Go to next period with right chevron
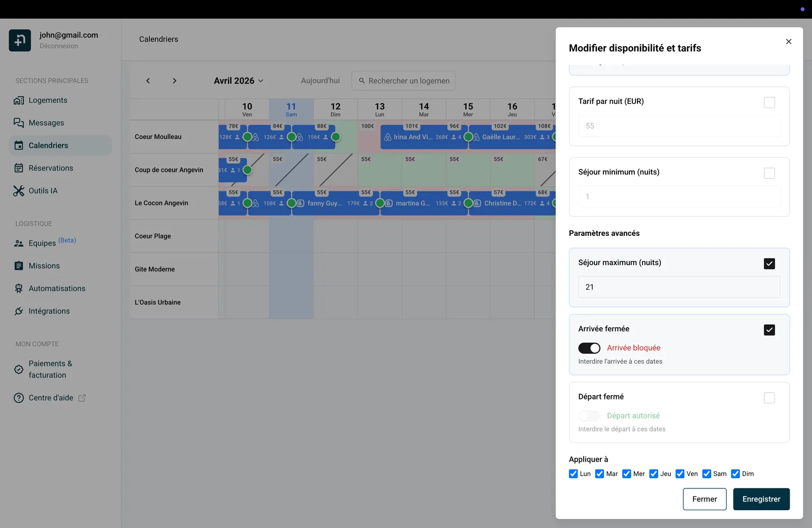The width and height of the screenshot is (812, 528). tap(175, 81)
